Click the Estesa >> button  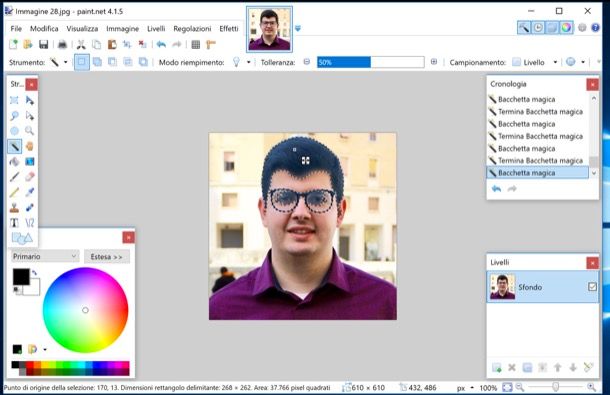[x=107, y=256]
